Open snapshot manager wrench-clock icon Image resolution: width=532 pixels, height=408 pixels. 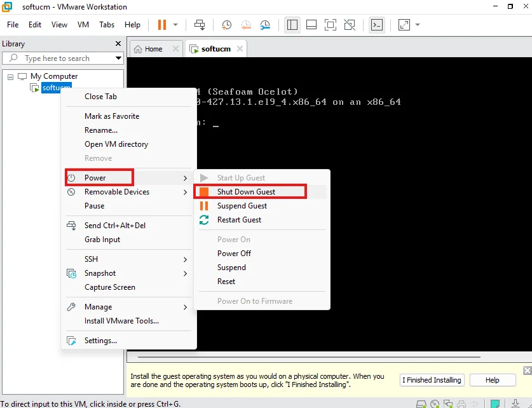tap(265, 25)
